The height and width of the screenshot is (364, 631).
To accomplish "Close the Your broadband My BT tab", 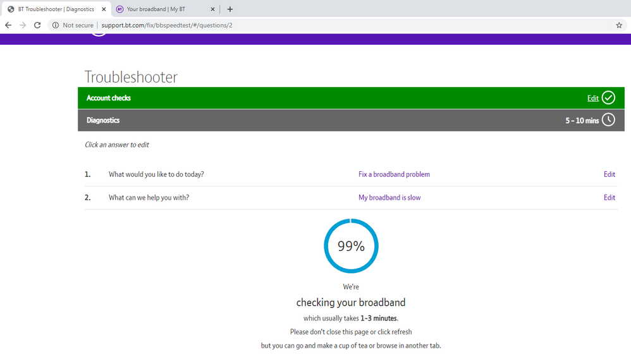I will (212, 9).
